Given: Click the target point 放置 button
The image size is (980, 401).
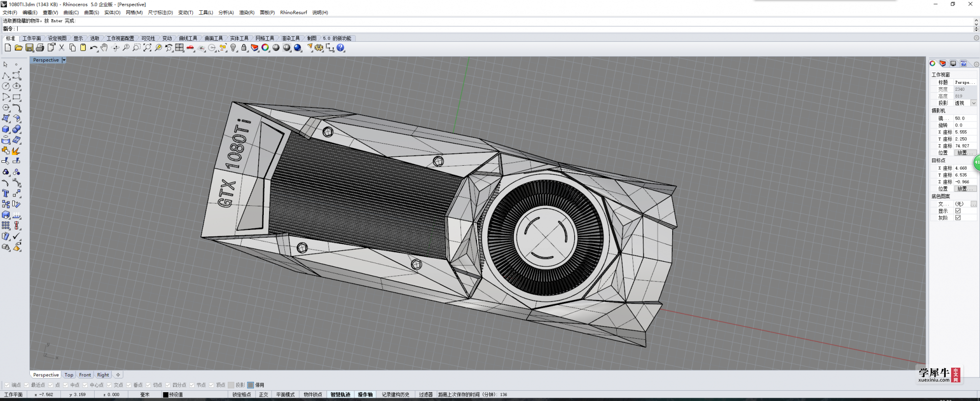Looking at the screenshot, I should point(965,189).
